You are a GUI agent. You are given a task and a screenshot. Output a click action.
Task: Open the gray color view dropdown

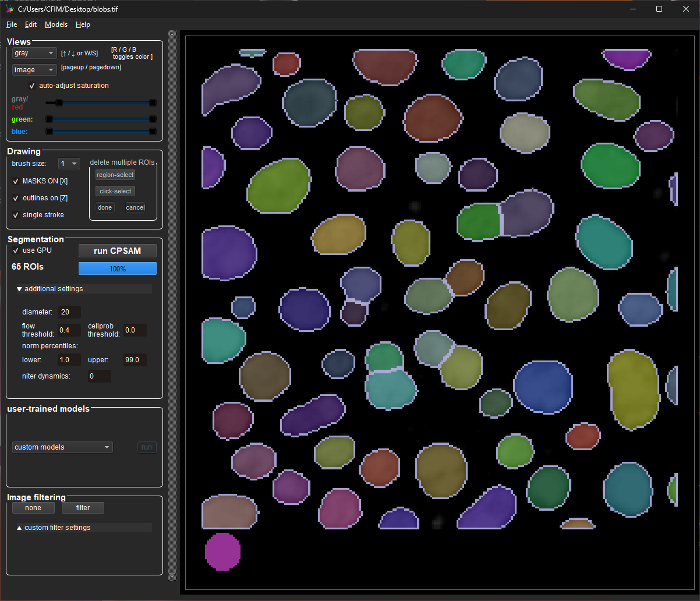pyautogui.click(x=34, y=53)
